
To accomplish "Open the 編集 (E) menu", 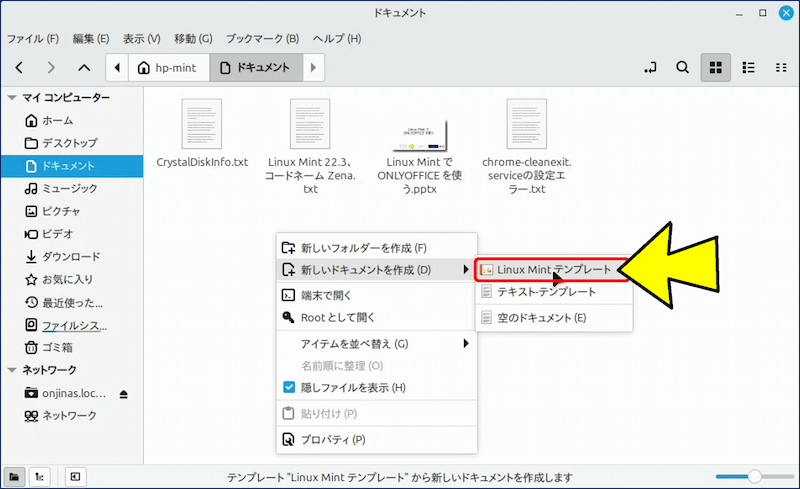I will [x=91, y=39].
